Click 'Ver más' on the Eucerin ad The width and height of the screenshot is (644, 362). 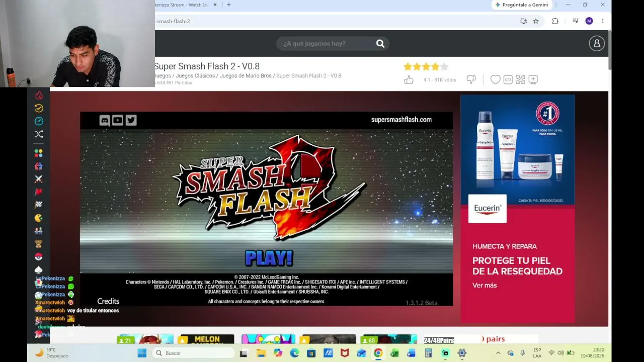click(485, 285)
